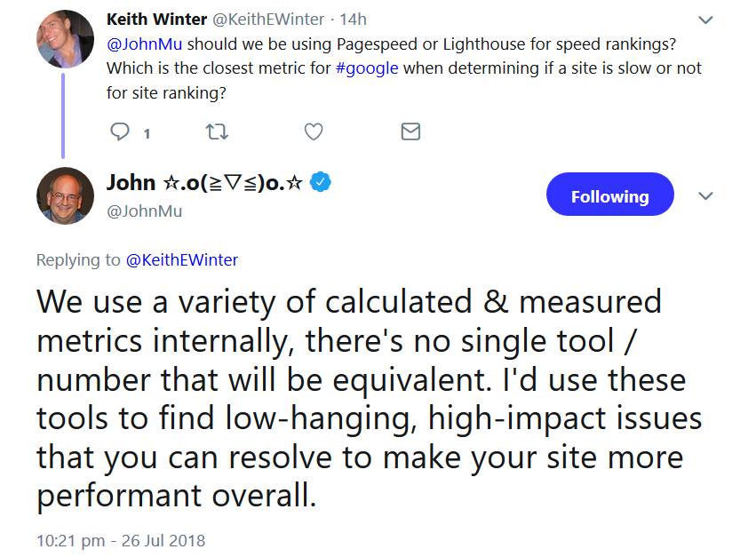Toggle the Following button
The image size is (756, 557).
[x=609, y=196]
